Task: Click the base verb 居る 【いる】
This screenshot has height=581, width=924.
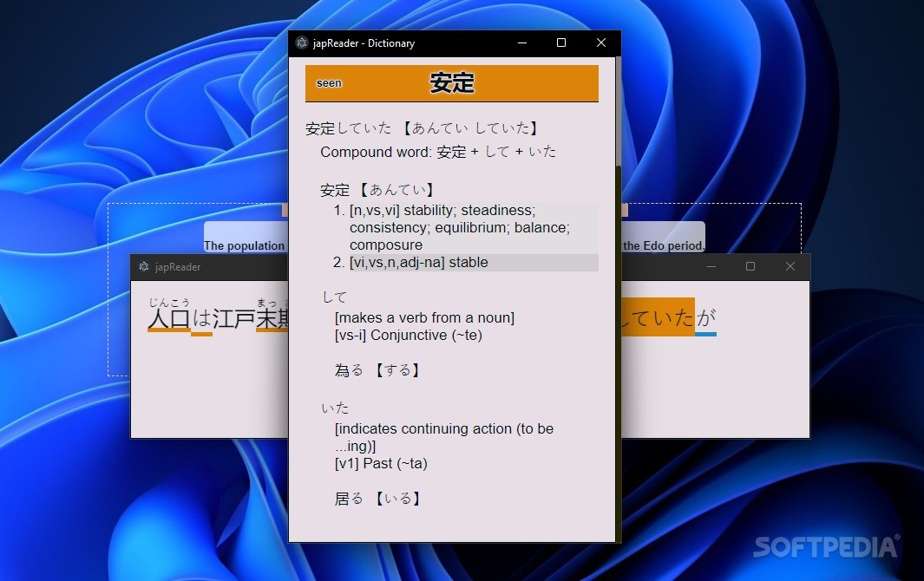Action: click(x=377, y=499)
